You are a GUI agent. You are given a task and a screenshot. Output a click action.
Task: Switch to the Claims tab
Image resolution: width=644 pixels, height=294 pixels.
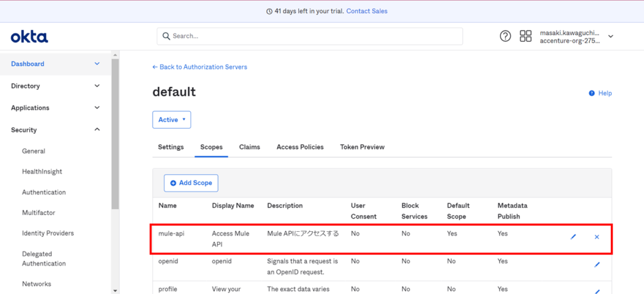coord(249,147)
